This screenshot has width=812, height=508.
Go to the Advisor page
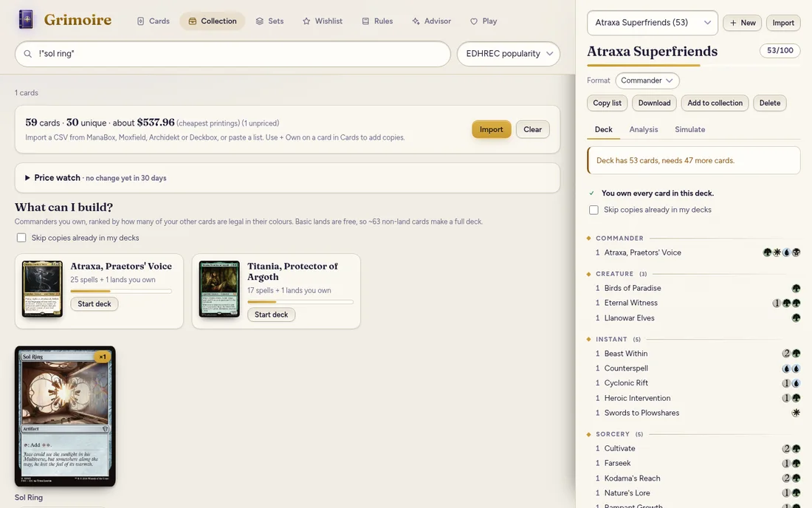point(431,21)
